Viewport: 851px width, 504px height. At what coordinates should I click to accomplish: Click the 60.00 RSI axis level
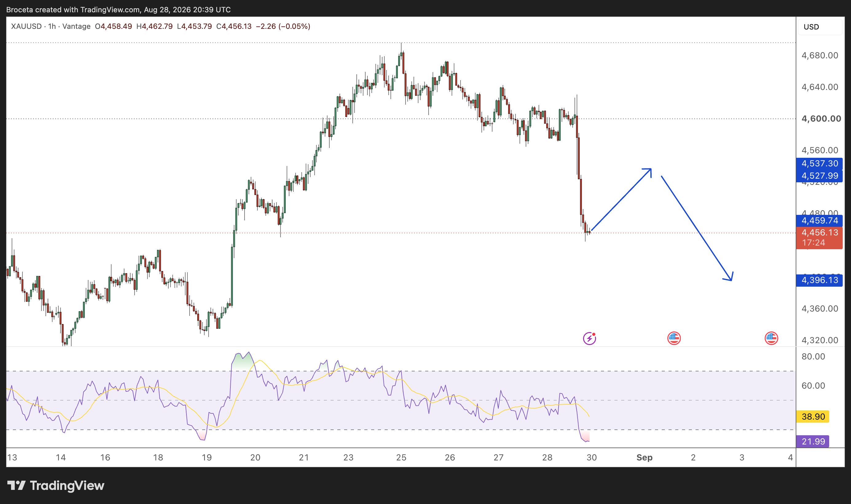point(813,386)
